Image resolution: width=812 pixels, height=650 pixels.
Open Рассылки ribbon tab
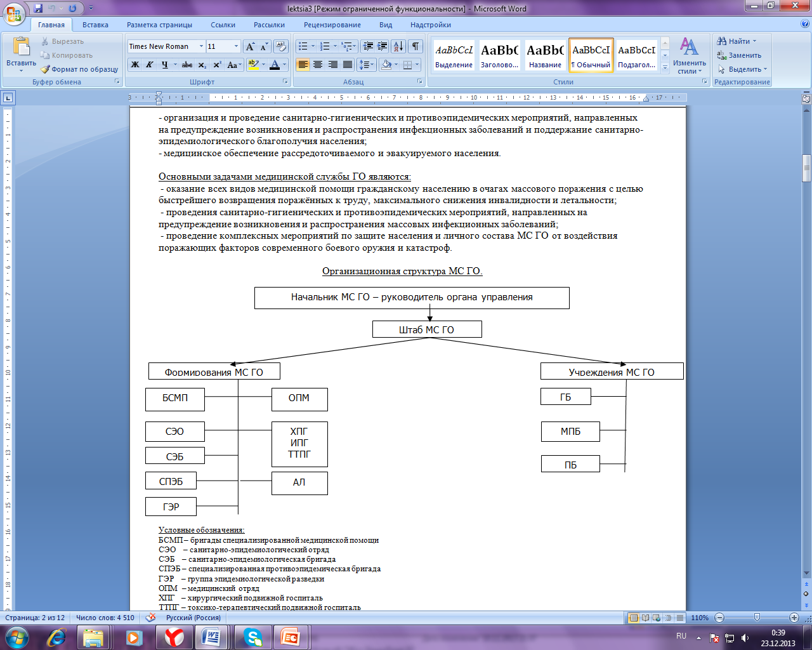269,25
